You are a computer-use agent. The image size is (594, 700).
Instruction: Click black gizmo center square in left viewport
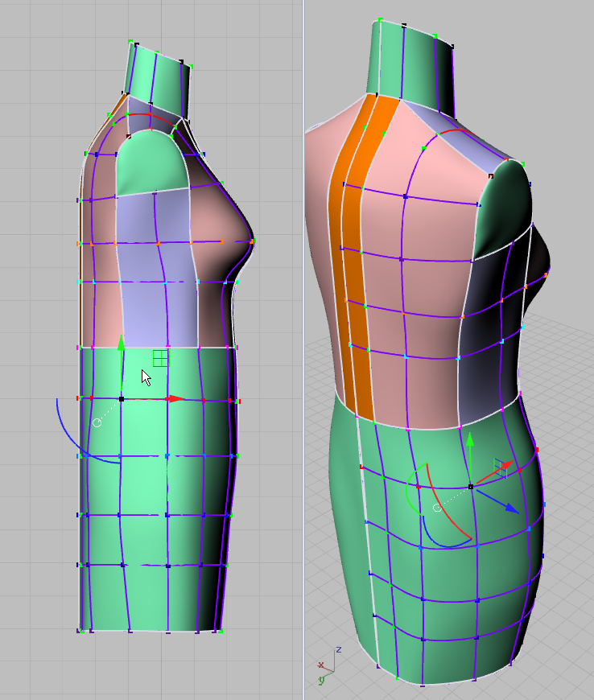tap(122, 398)
